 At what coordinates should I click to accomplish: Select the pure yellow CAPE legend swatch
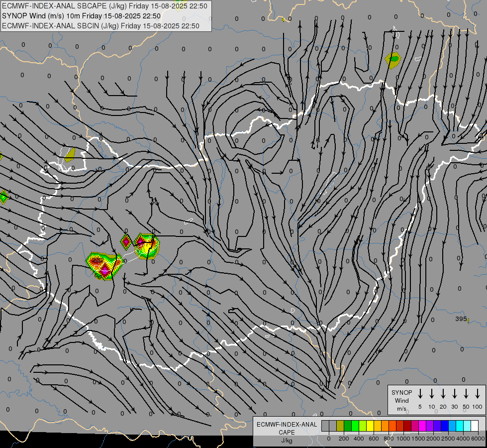370,426
